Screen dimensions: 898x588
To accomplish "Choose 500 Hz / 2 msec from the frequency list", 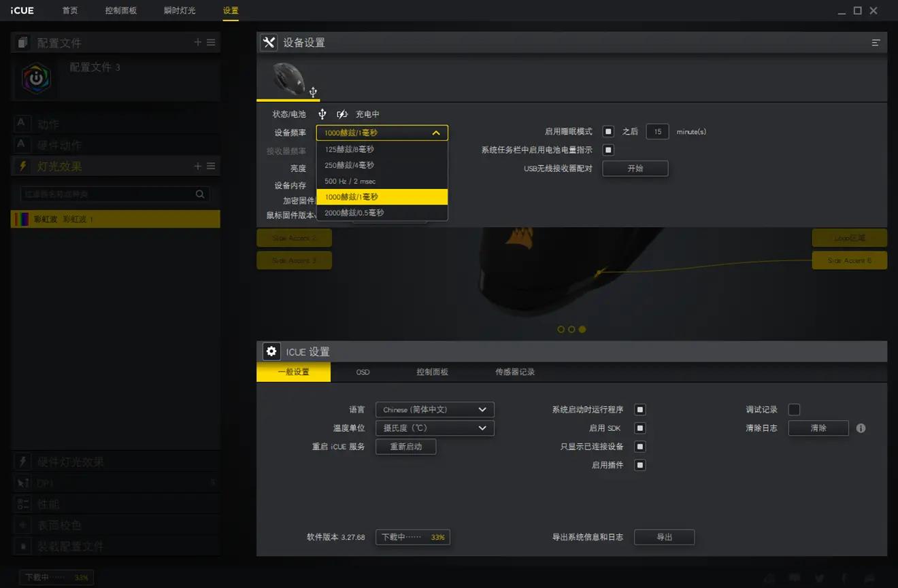I will click(382, 181).
